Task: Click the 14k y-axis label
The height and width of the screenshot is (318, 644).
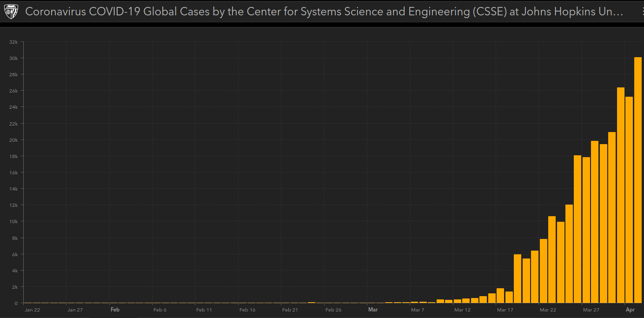Action: (13, 189)
